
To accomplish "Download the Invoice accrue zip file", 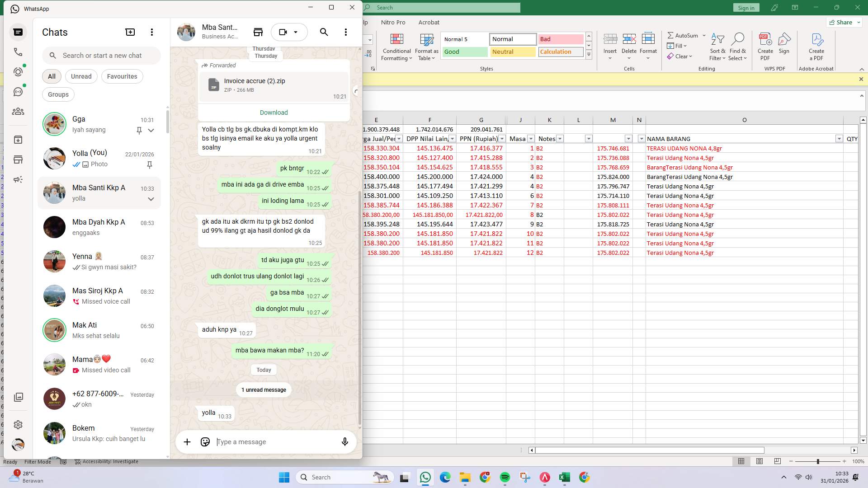I will coord(273,112).
